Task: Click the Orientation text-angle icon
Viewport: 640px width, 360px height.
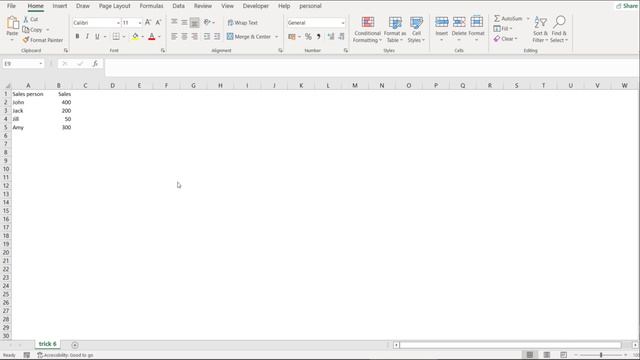Action: click(207, 22)
